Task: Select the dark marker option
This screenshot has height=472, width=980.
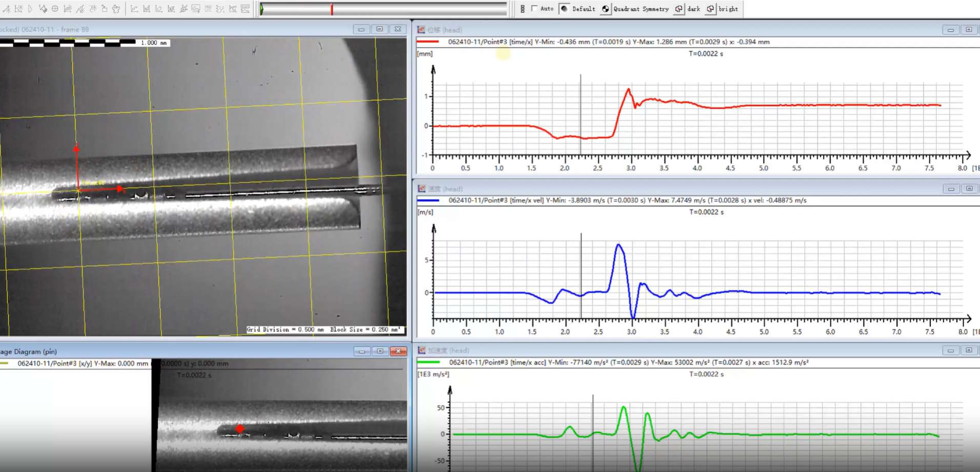Action: pos(679,9)
